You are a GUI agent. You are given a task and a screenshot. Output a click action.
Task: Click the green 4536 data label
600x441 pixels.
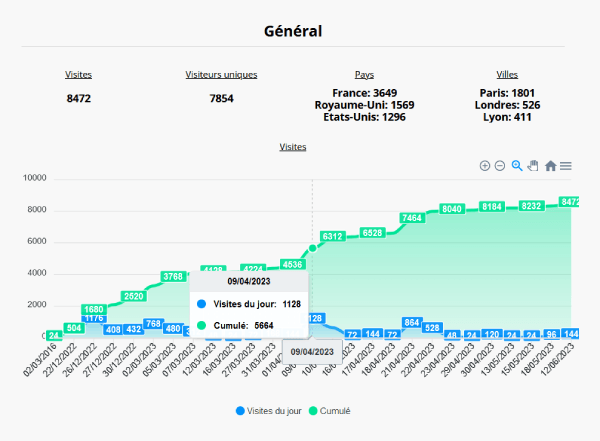tap(293, 264)
